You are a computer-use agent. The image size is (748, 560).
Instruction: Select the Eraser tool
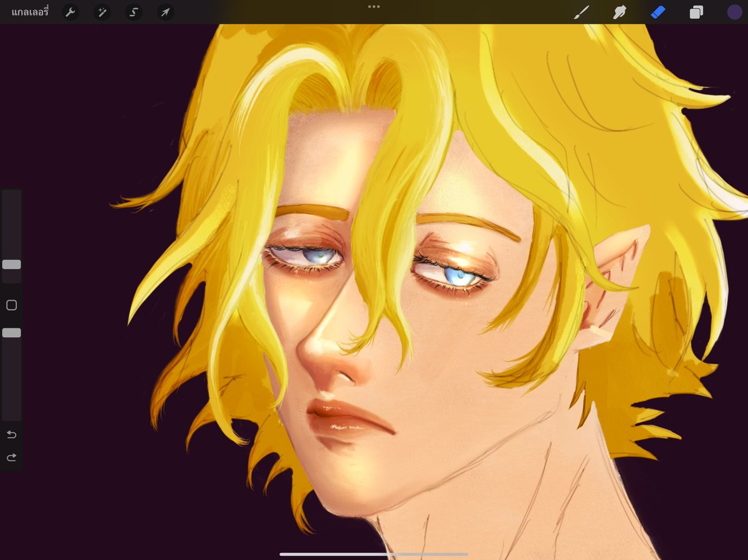tap(658, 12)
